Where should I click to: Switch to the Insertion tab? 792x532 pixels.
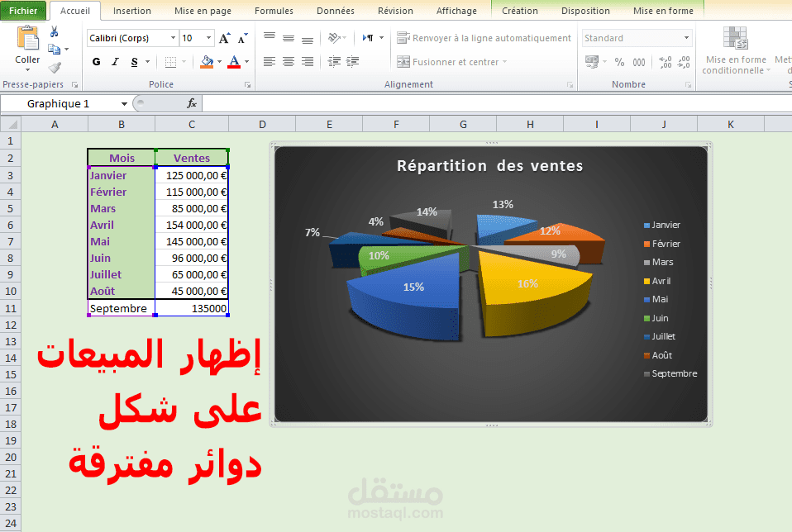tap(131, 11)
